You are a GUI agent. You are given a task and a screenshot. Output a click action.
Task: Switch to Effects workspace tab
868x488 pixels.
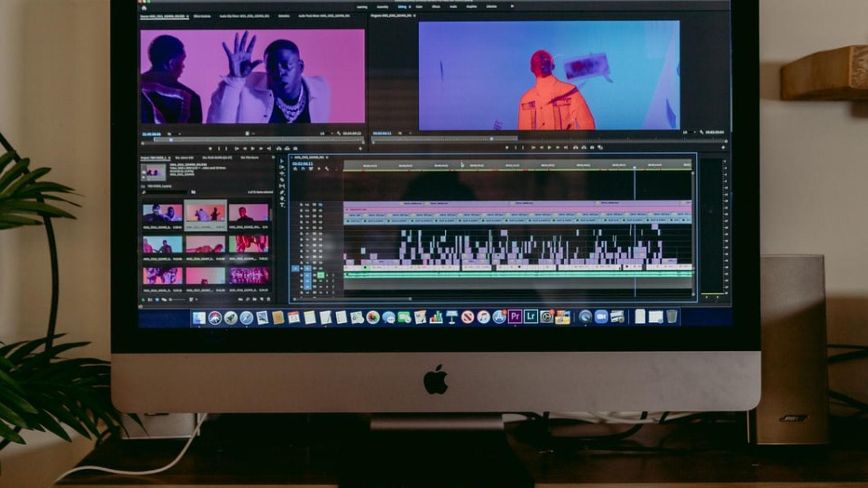[x=436, y=7]
